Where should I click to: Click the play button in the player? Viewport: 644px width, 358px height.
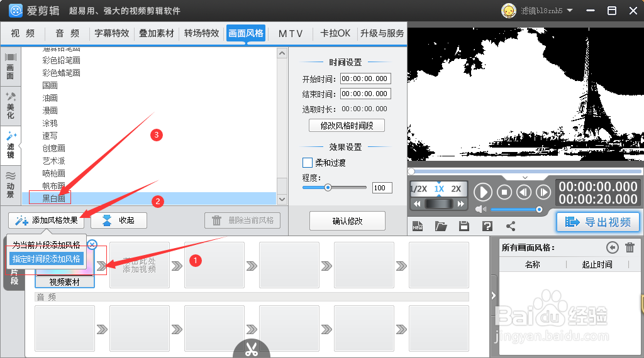(x=483, y=192)
